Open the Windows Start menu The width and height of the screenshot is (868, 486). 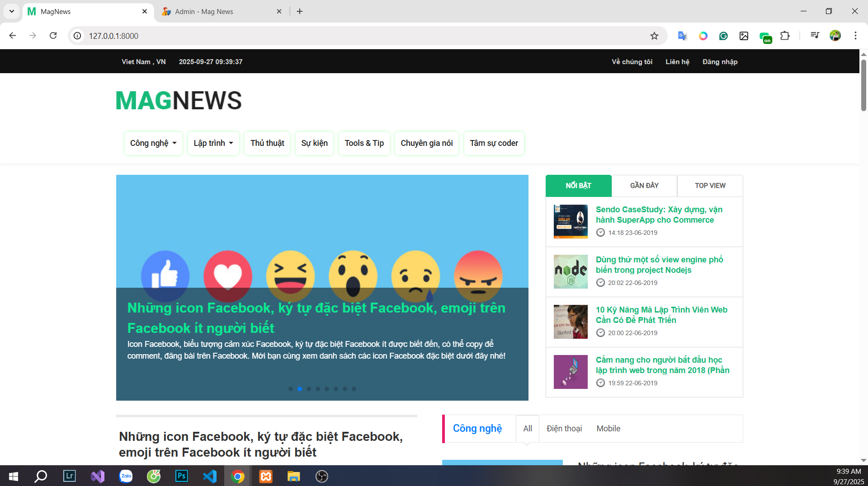coord(13,476)
